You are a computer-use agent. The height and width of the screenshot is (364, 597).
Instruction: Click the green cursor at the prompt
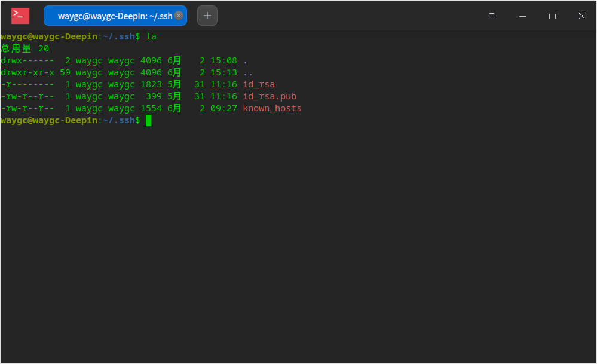point(148,120)
